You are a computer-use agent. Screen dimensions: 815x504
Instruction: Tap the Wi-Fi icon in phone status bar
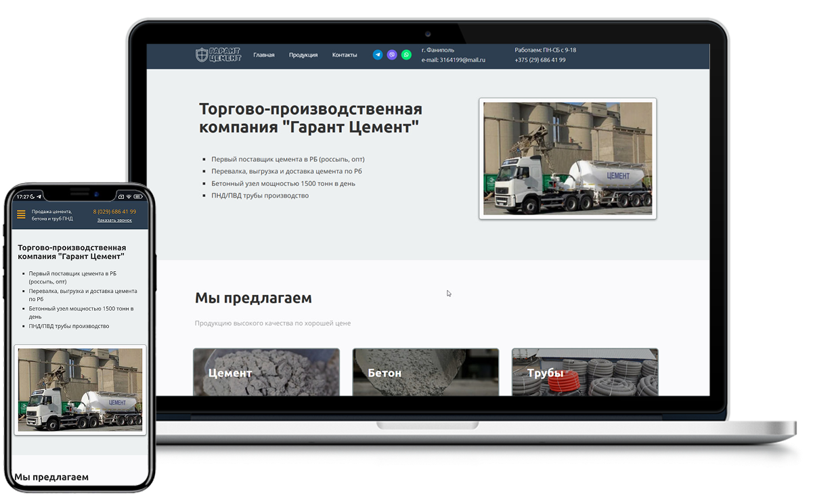click(129, 197)
